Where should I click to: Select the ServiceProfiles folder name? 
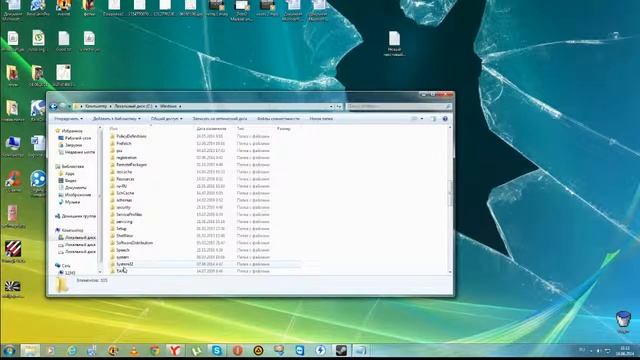pyautogui.click(x=129, y=215)
